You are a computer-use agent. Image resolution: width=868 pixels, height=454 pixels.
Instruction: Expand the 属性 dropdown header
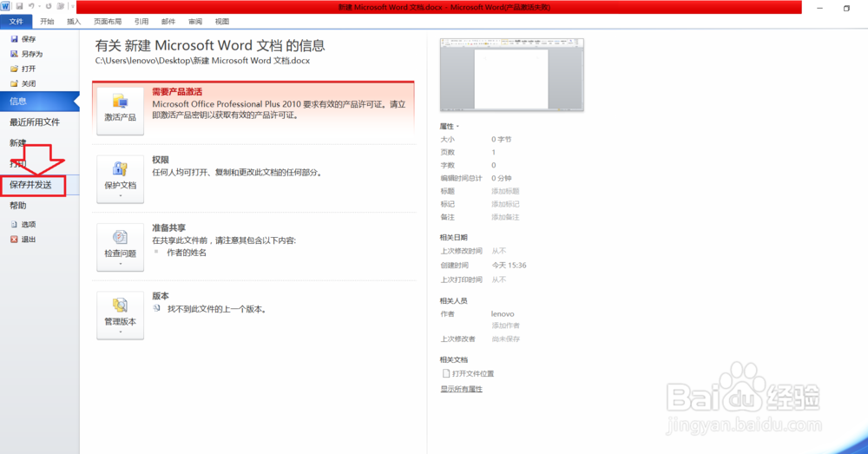449,126
